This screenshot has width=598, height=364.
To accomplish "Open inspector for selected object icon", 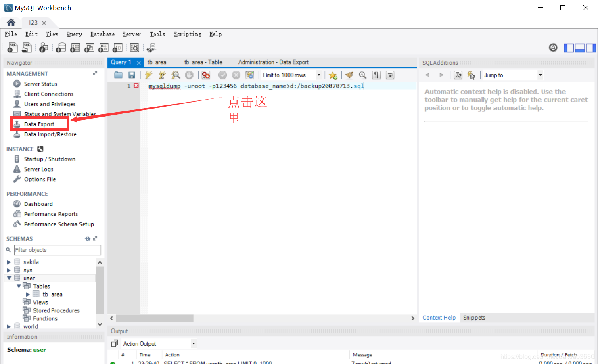I will click(x=44, y=48).
